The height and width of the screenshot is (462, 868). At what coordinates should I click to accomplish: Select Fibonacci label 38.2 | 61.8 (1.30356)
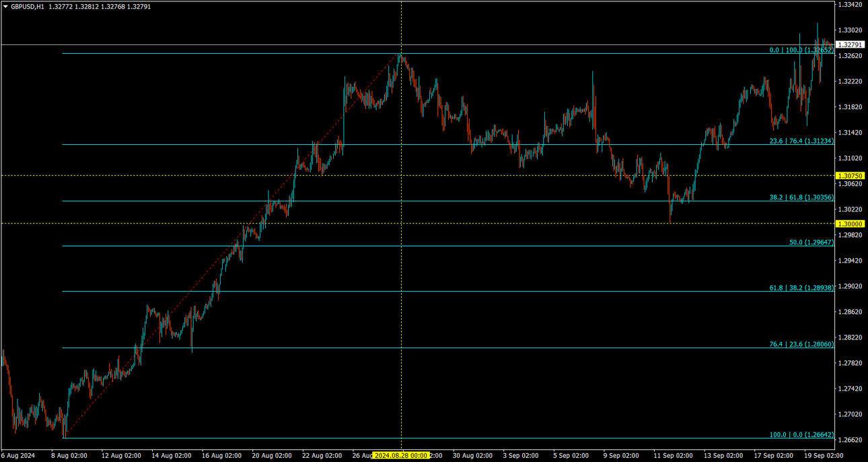tap(801, 197)
